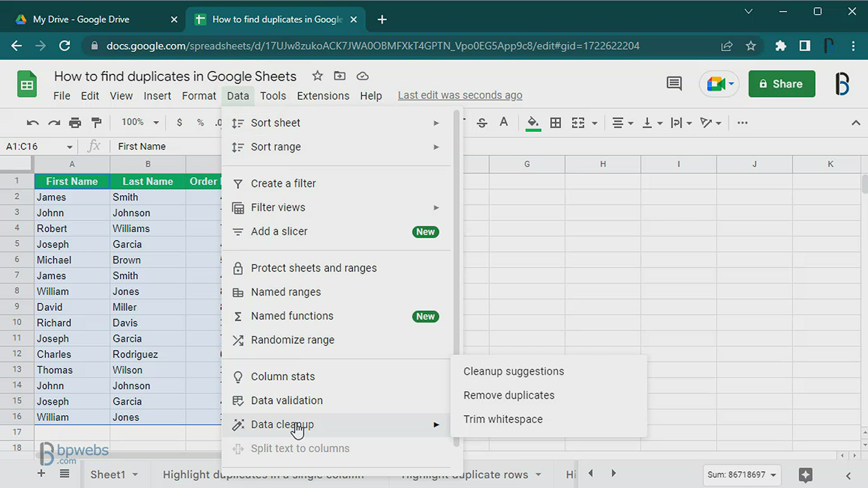The image size is (868, 488).
Task: Format as currency with dollar icon
Action: pos(179,122)
